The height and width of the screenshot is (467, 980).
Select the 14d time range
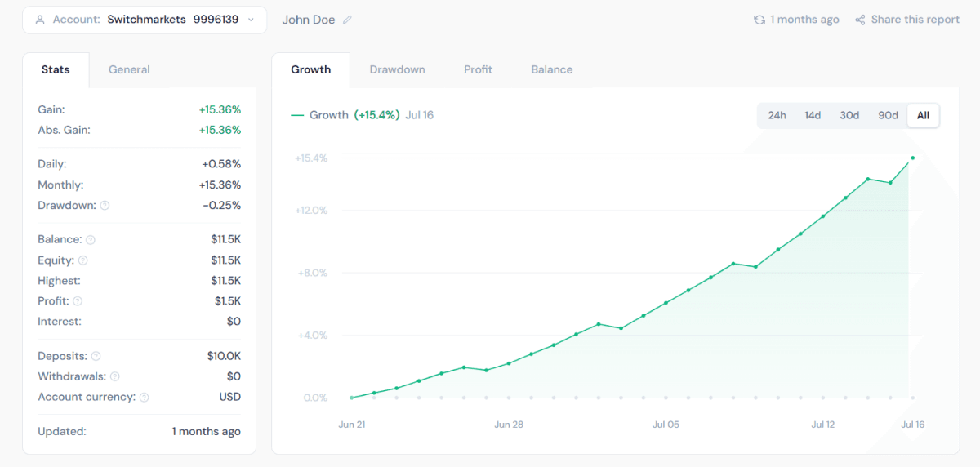tap(813, 115)
